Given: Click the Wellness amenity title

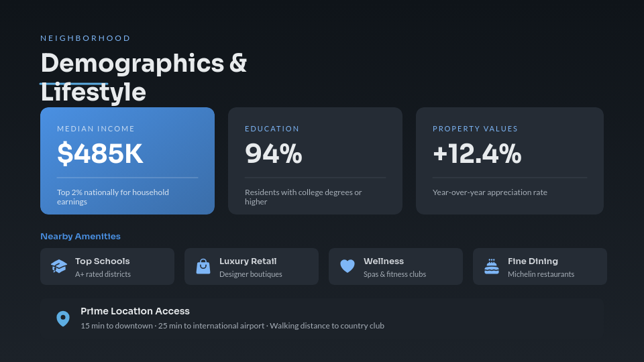Looking at the screenshot, I should (x=384, y=261).
